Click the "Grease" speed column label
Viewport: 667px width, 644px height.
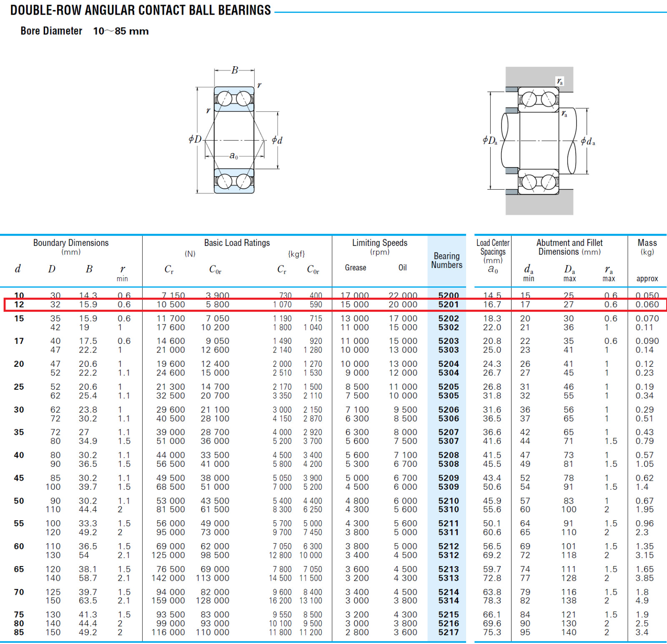tap(356, 268)
